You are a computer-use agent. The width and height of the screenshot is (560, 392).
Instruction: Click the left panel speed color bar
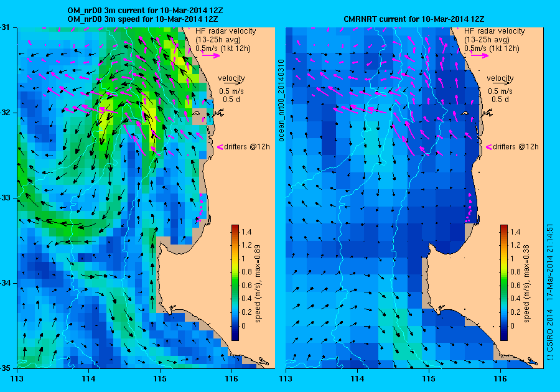235,282
